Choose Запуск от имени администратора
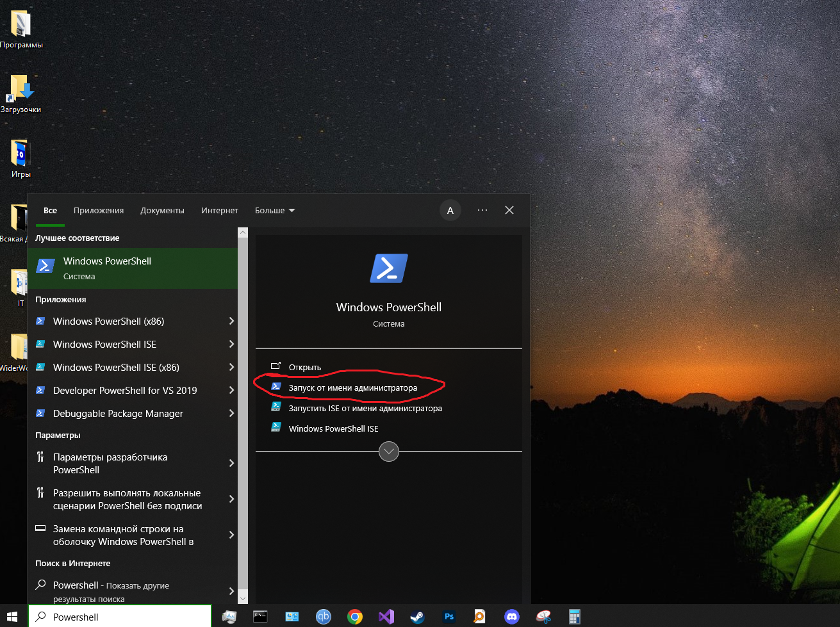The height and width of the screenshot is (627, 840). pyautogui.click(x=389, y=387)
